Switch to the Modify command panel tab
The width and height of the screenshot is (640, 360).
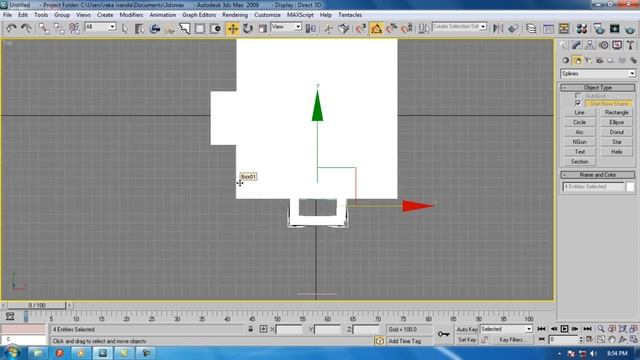click(x=576, y=45)
